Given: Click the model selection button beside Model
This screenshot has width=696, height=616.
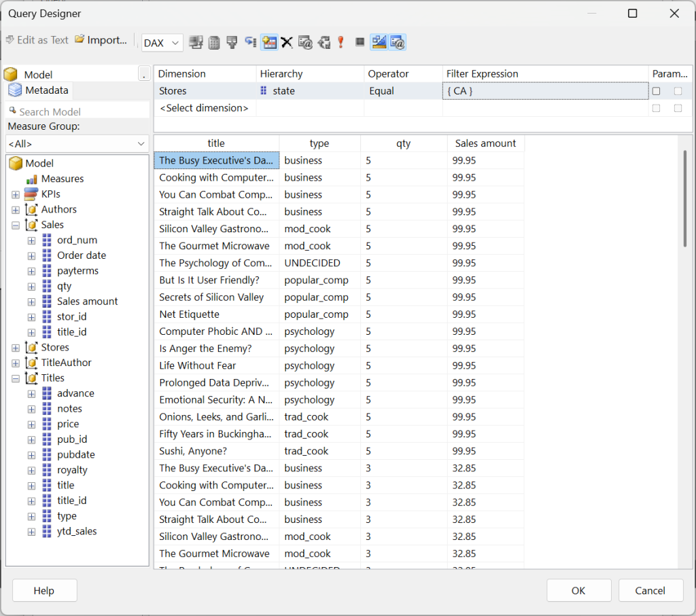Looking at the screenshot, I should tap(143, 74).
